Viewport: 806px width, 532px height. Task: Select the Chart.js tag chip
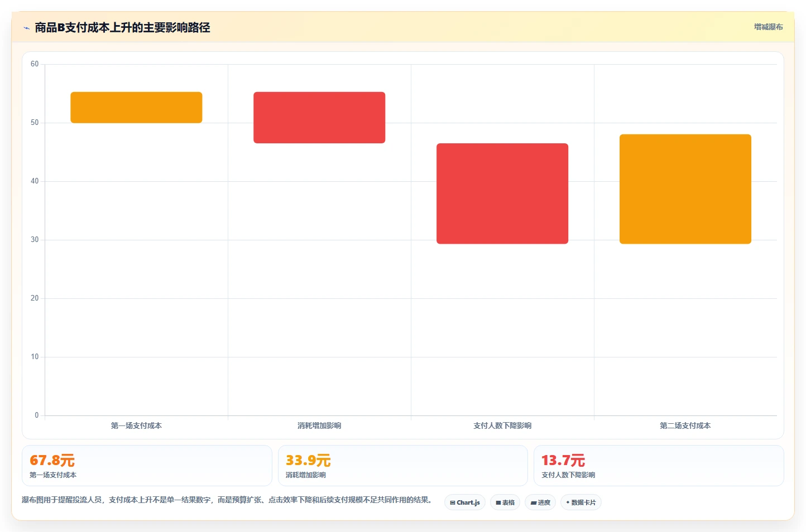465,502
